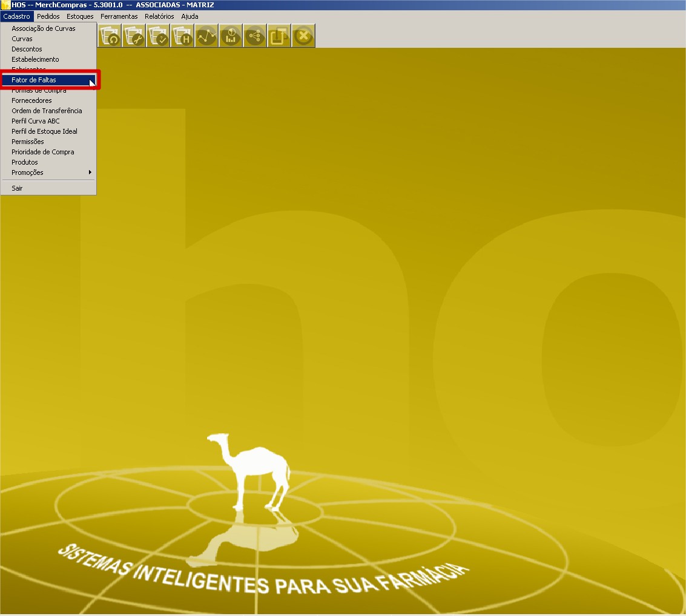Open the Pedidos menu
The height and width of the screenshot is (616, 686).
(x=48, y=16)
